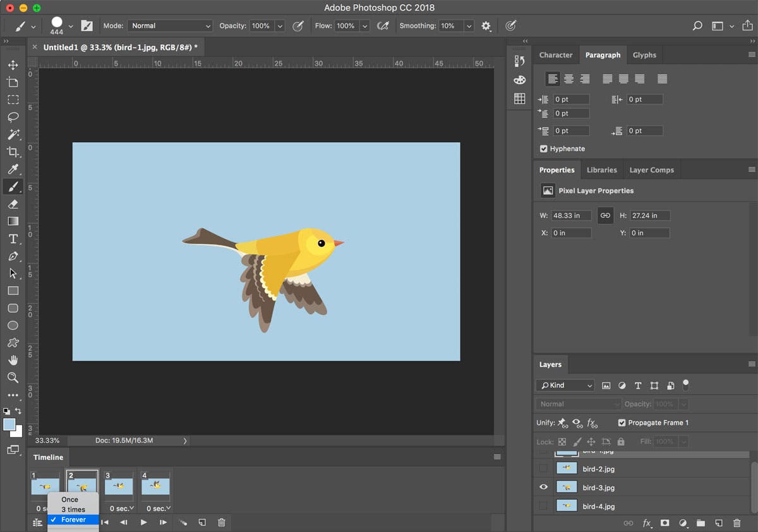Screen dimensions: 758x532
Task: Select timeline frame 3 thumbnail
Action: point(119,486)
